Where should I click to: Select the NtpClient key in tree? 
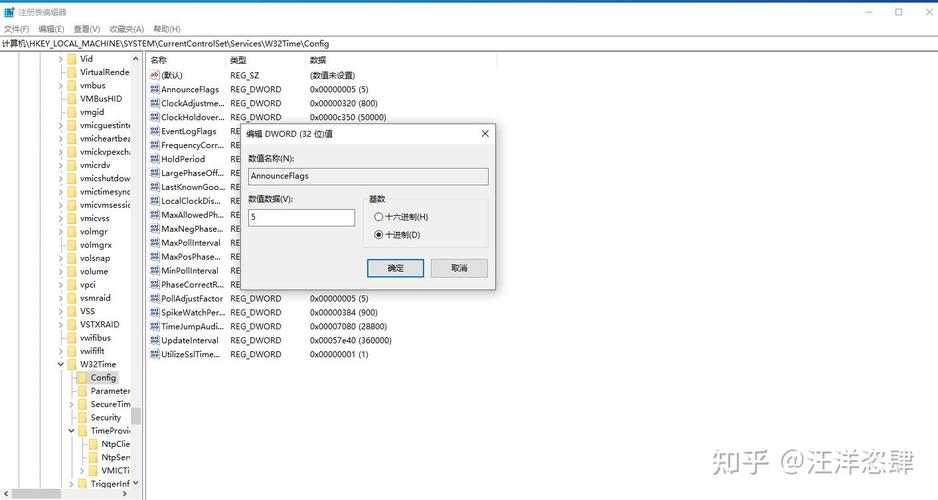[x=115, y=444]
